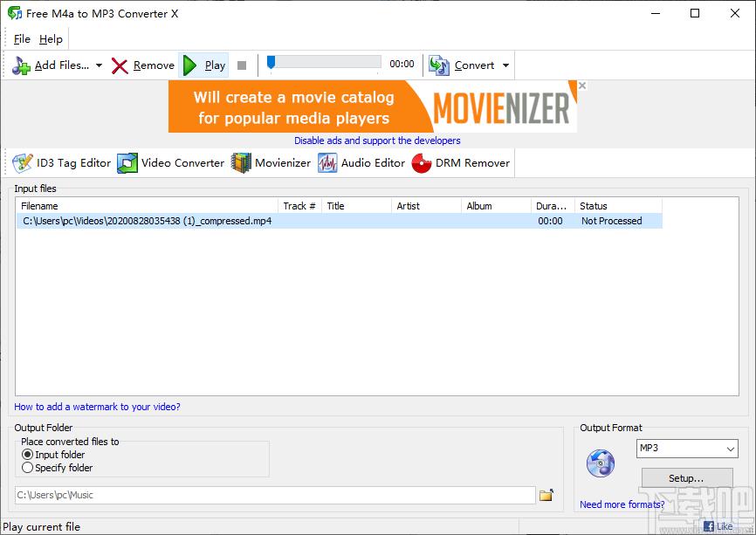Play the current file

click(204, 65)
